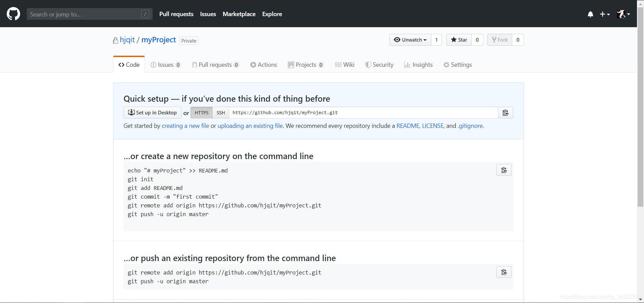Click the Fork button
Image resolution: width=644 pixels, height=303 pixels.
click(x=500, y=40)
